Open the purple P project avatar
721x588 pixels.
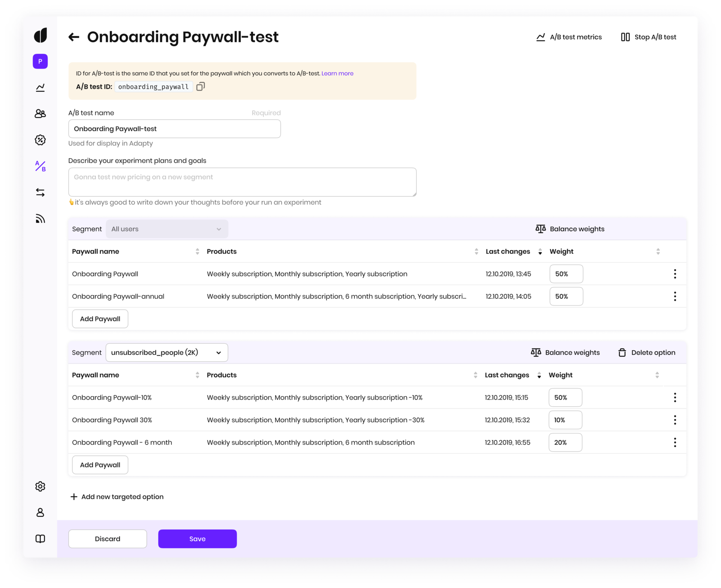(x=40, y=61)
